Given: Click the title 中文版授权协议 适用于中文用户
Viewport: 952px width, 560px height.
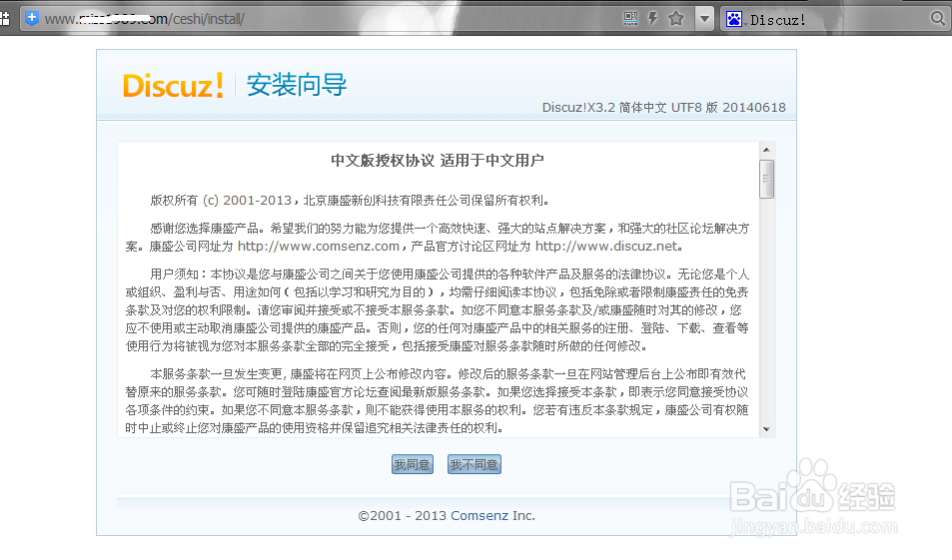Looking at the screenshot, I should (438, 160).
